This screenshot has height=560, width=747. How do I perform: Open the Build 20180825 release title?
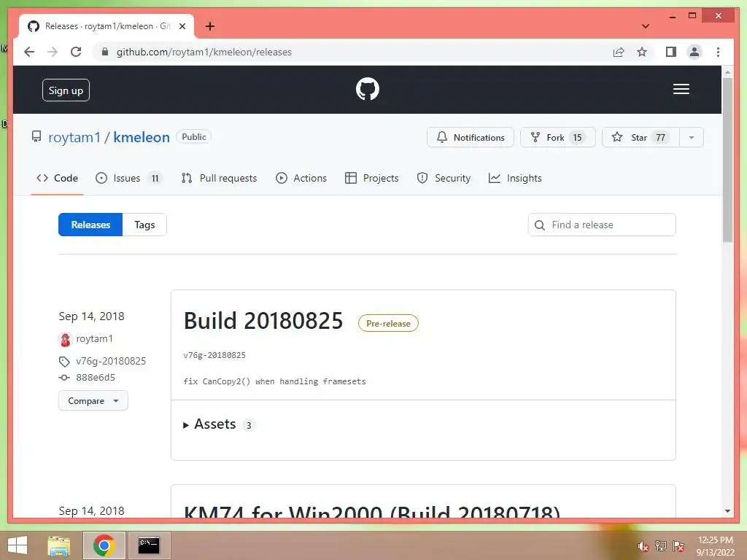click(x=263, y=321)
